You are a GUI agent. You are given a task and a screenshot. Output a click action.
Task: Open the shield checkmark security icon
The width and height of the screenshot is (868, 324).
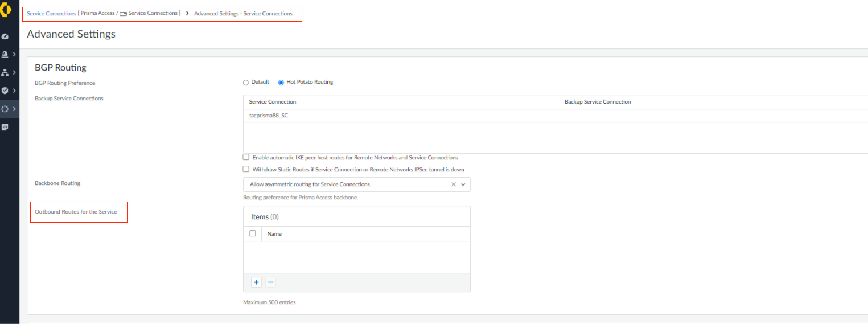pyautogui.click(x=5, y=91)
